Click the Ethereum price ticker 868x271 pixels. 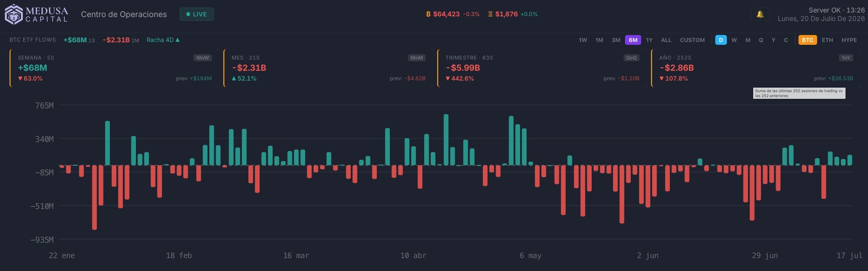[513, 14]
